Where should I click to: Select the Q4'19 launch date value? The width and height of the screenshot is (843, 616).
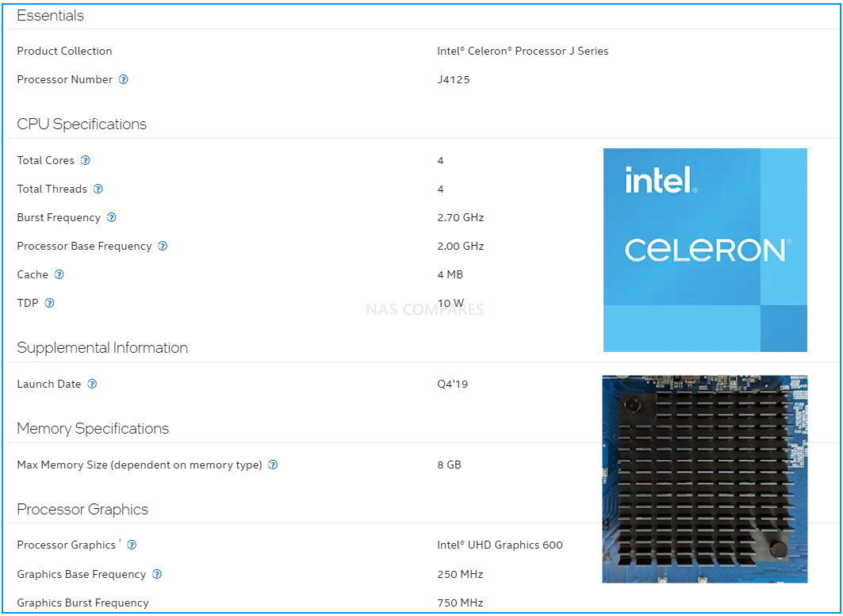[453, 384]
